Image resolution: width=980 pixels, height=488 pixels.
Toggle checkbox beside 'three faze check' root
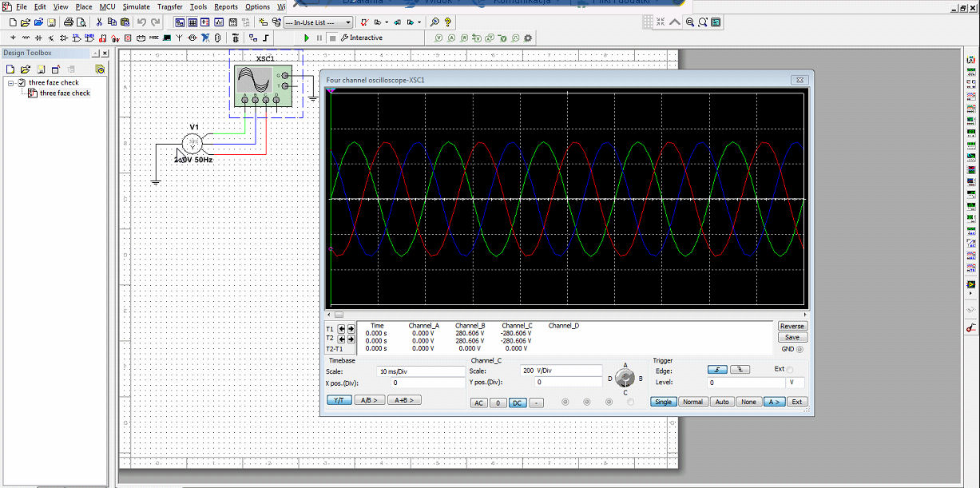point(22,83)
